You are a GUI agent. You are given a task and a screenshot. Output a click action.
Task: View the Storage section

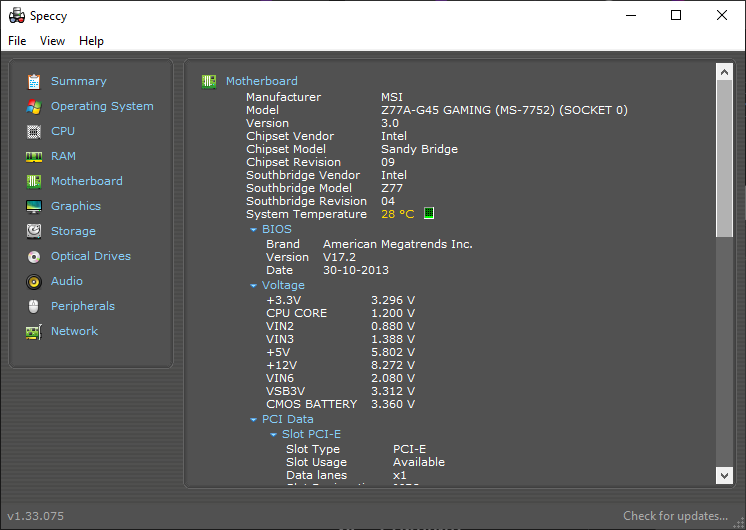[x=73, y=231]
